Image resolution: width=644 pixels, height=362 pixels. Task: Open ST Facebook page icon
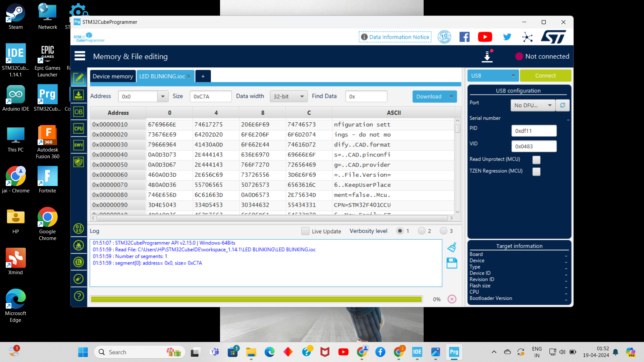point(465,37)
